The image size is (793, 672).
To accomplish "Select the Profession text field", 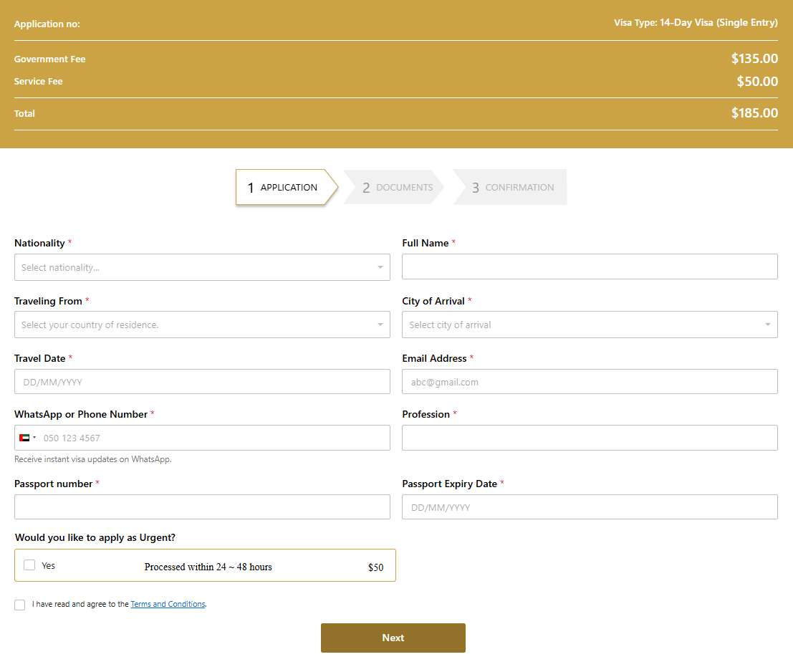I will coord(590,438).
